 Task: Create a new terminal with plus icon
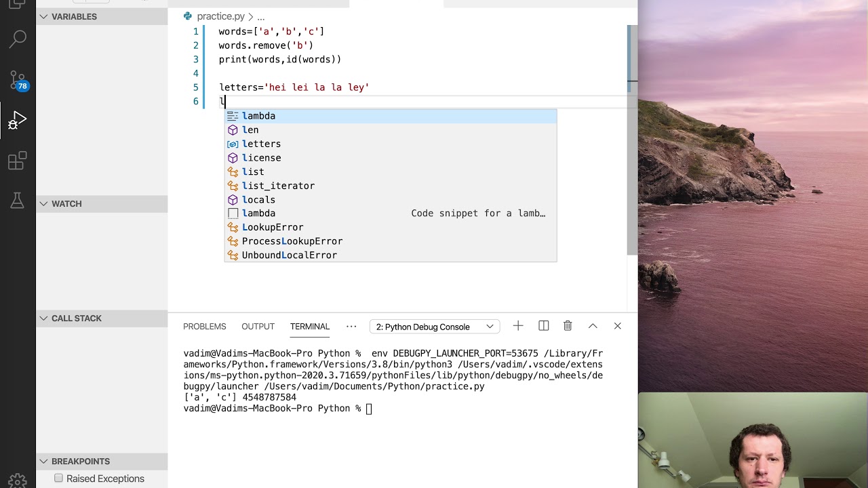518,326
